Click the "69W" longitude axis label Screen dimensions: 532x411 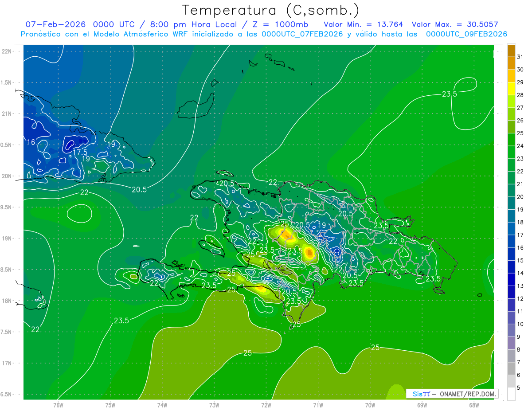coord(422,405)
